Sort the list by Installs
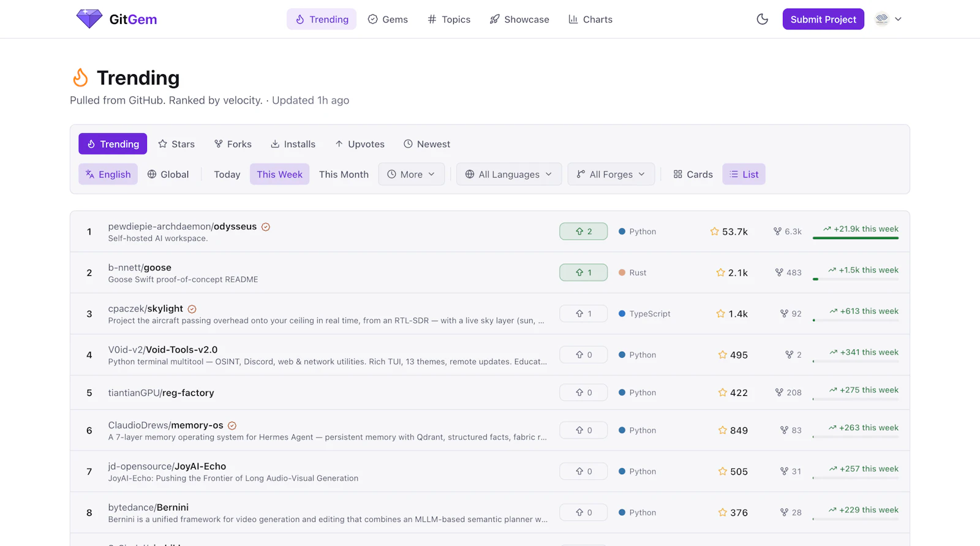Screen dimensions: 980x546 coord(293,144)
